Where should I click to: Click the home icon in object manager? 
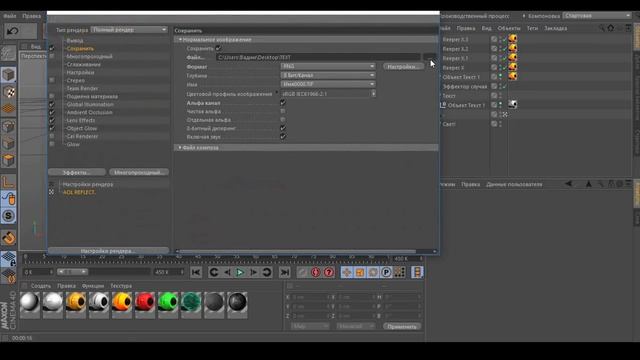coord(611,28)
